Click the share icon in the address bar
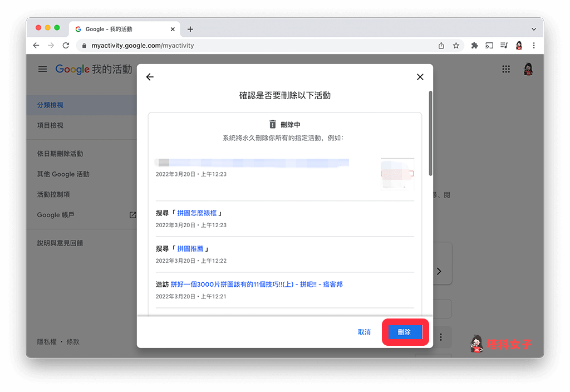 (x=441, y=46)
